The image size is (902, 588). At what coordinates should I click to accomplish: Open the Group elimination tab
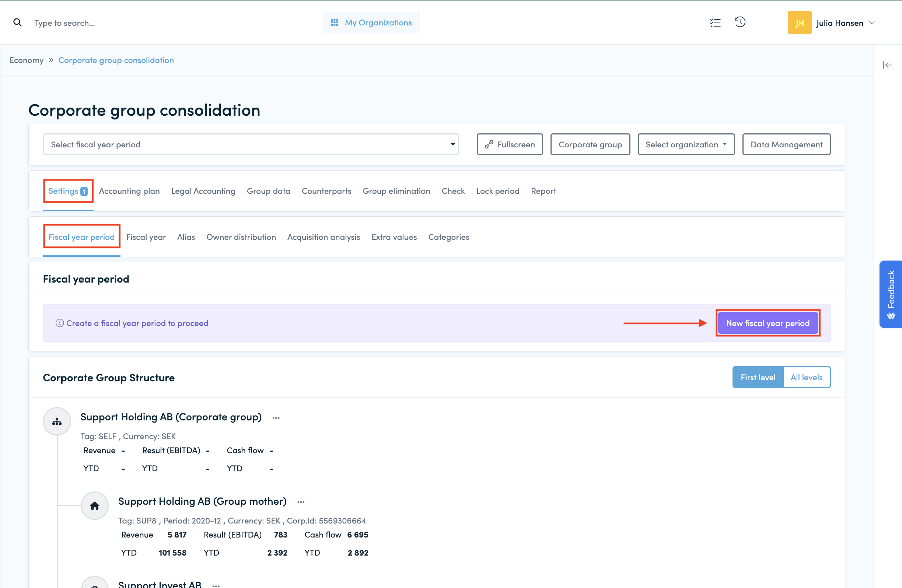coord(396,191)
